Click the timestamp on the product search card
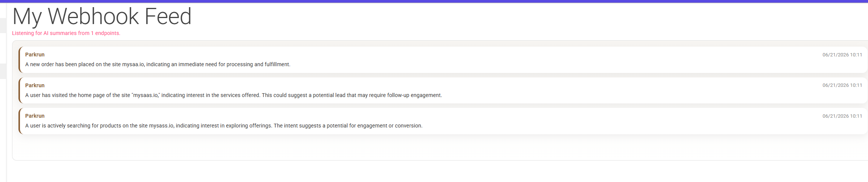 [x=842, y=116]
